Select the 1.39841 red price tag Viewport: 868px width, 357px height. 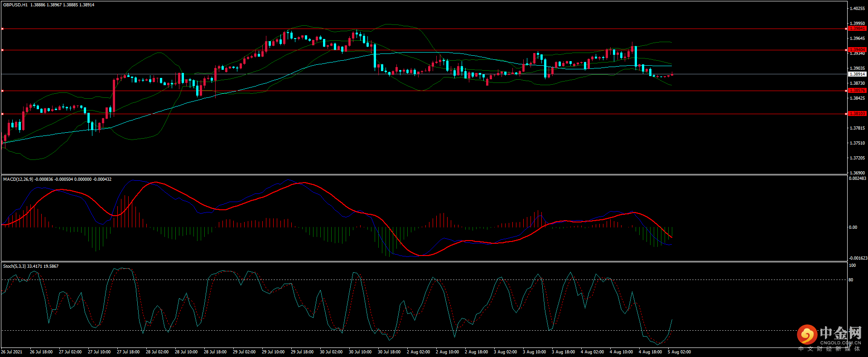pyautogui.click(x=857, y=29)
